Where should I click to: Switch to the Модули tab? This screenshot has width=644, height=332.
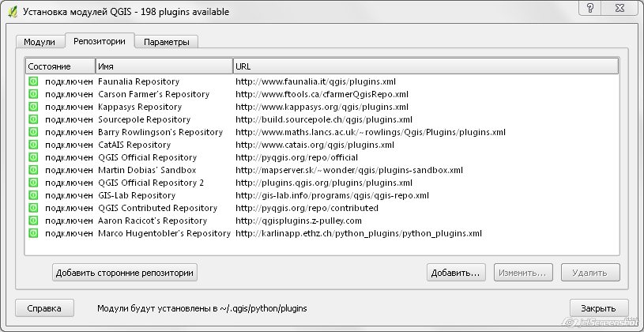40,42
